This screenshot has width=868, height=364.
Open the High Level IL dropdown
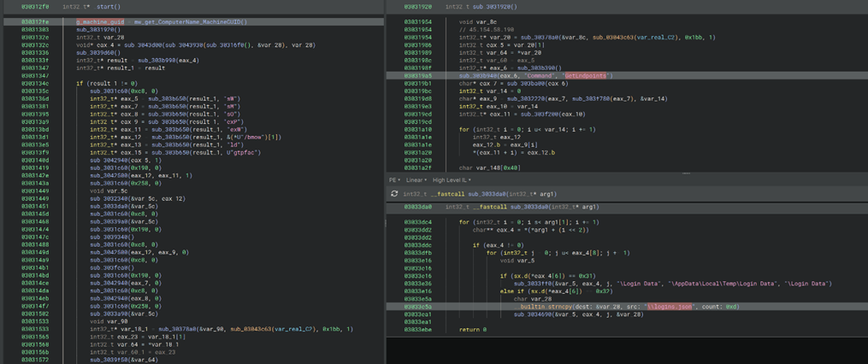[452, 180]
